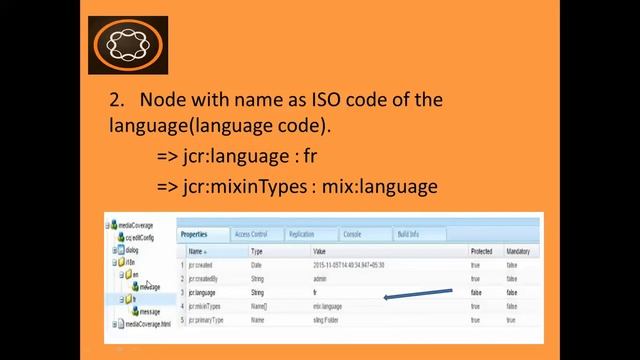The height and width of the screenshot is (360, 640).
Task: Click Protected value of jcr:created row
Action: (x=475, y=265)
